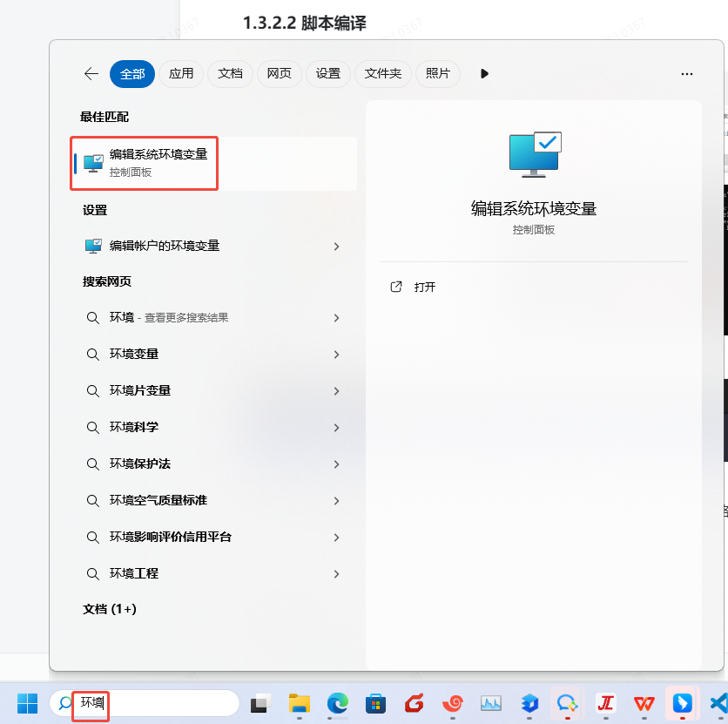Viewport: 728px width, 724px height.
Task: Open Microsoft Store taskbar icon
Action: pyautogui.click(x=375, y=703)
